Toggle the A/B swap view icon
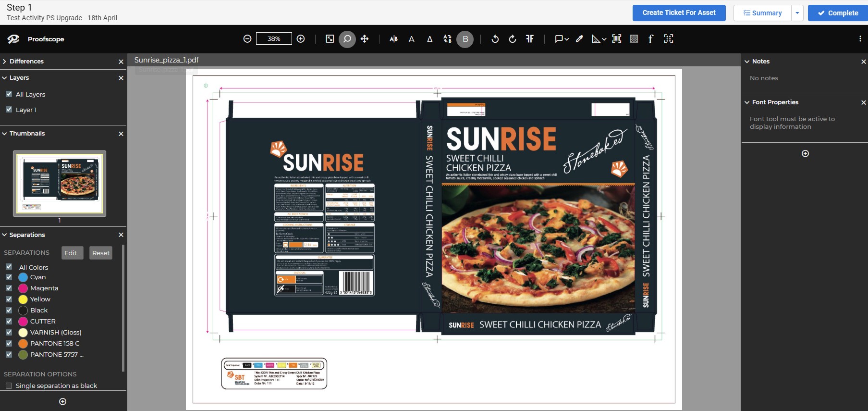 [447, 39]
